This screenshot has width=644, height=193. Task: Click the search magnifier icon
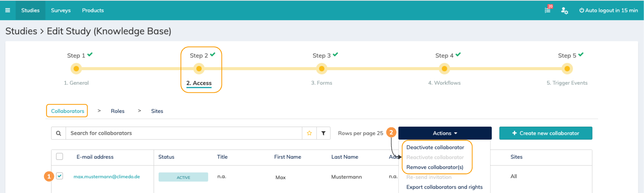59,133
